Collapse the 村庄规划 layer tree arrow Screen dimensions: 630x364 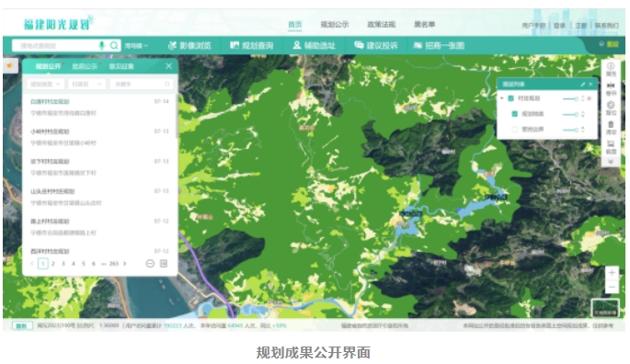pyautogui.click(x=502, y=98)
